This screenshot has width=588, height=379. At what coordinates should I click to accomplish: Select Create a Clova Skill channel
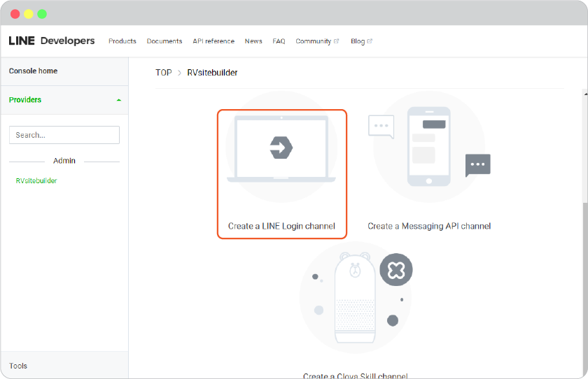coord(355,376)
